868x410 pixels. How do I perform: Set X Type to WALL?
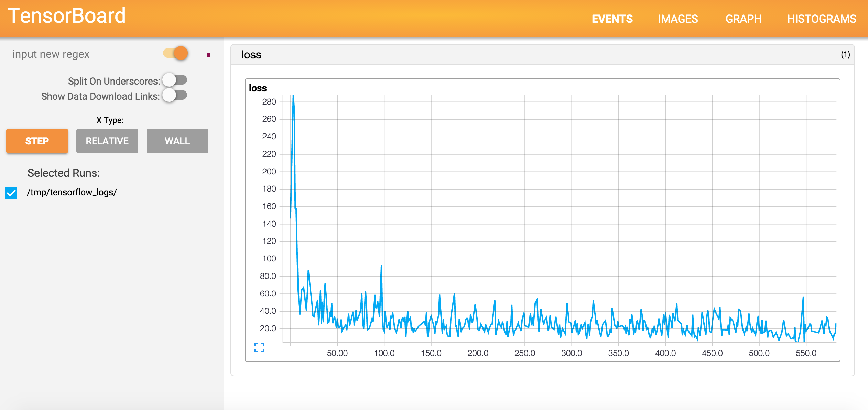pos(177,141)
